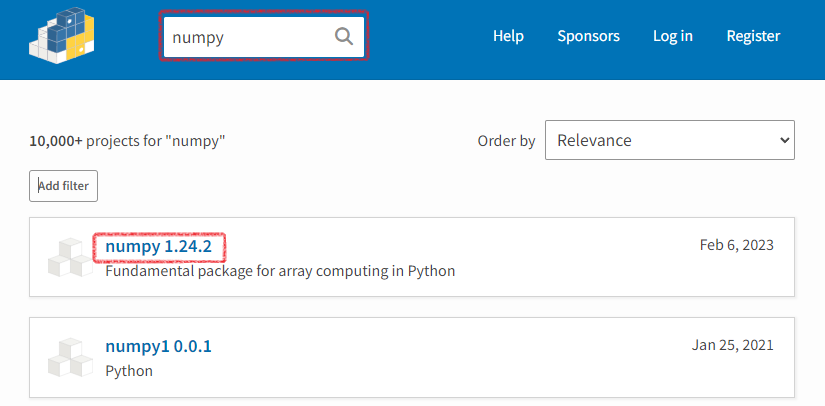825x406 pixels.
Task: Open the Order by Relevance dropdown
Action: pyautogui.click(x=670, y=140)
